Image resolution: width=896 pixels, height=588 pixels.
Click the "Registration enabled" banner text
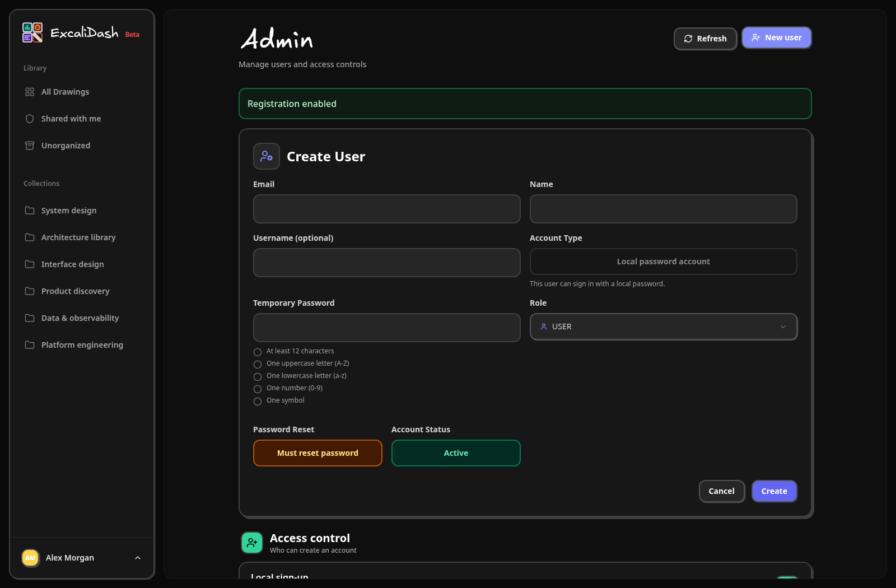[292, 104]
